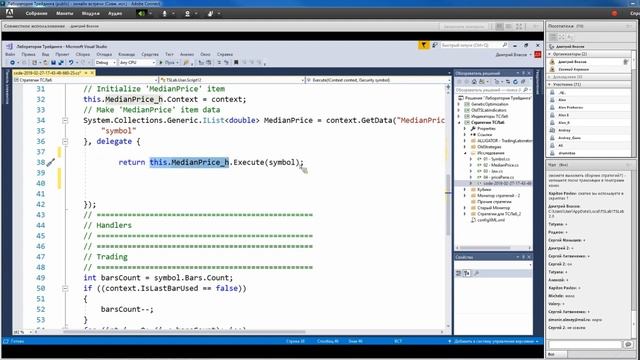Open the TSLab.User.Script12 type dropdown
Screen dimensions: 640x360
[x=232, y=80]
